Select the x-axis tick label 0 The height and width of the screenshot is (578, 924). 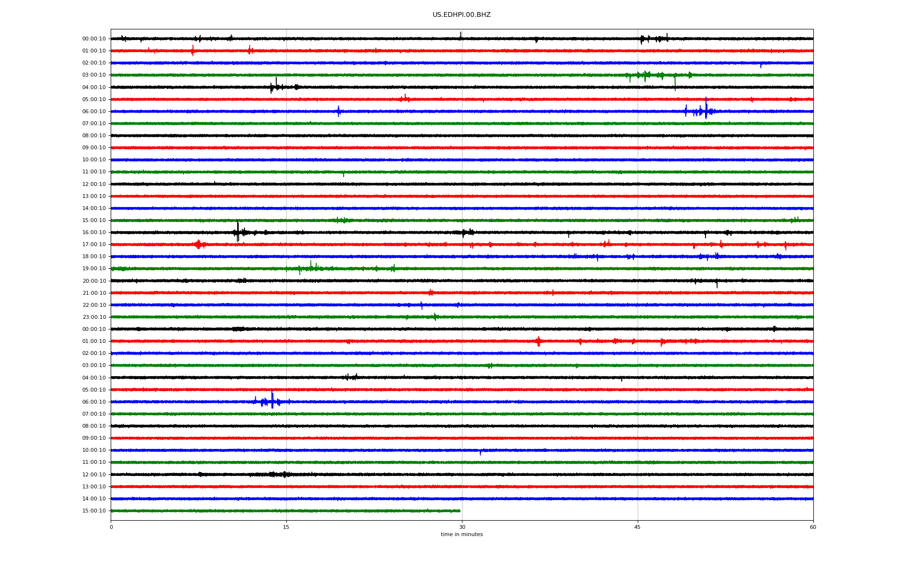111,527
